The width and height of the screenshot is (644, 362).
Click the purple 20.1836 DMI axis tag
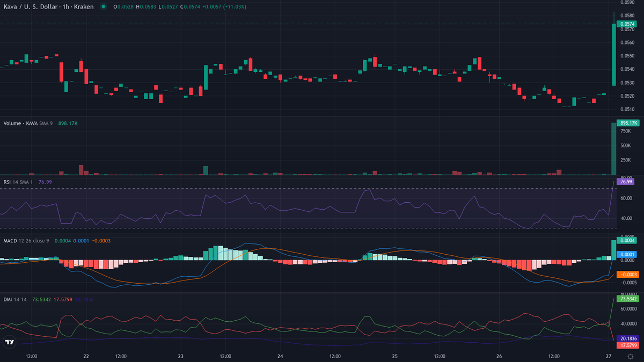point(629,339)
